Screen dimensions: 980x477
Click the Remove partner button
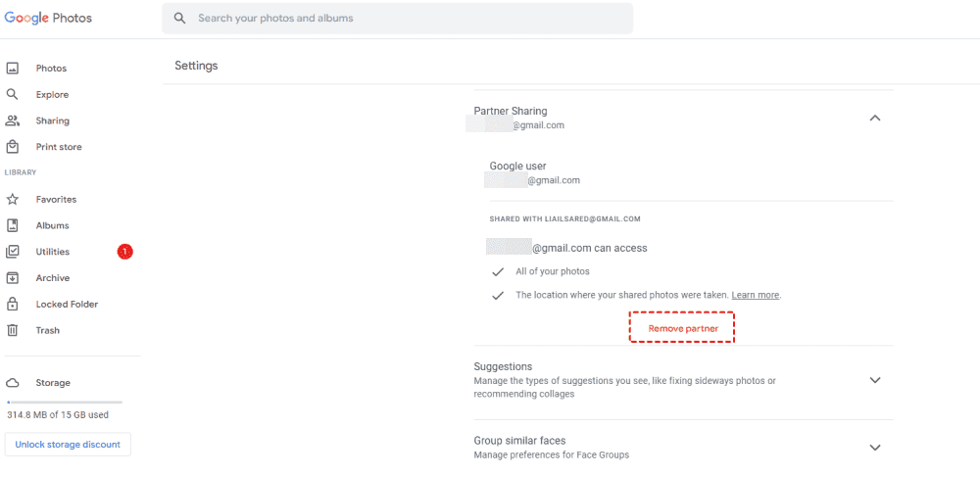coord(682,328)
